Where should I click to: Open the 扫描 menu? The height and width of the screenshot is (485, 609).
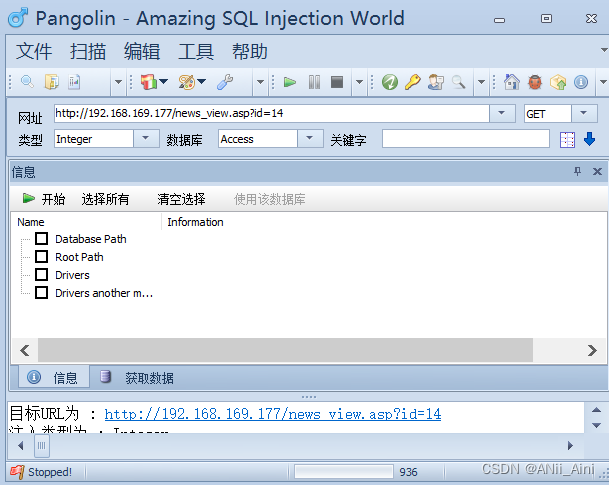click(88, 51)
